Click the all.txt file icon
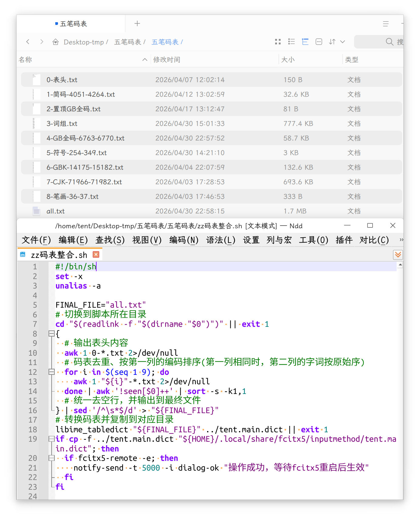Image resolution: width=420 pixels, height=518 pixels. [x=36, y=211]
